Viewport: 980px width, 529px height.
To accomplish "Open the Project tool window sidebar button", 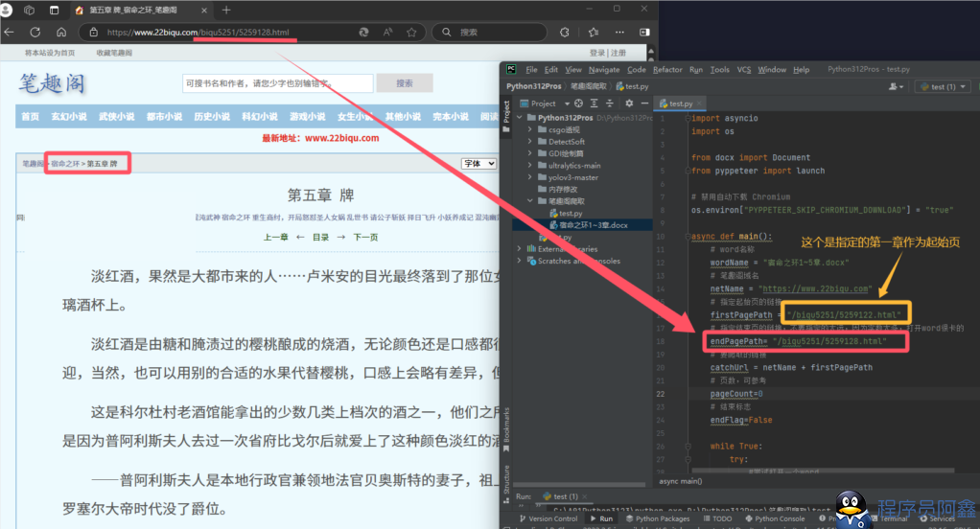I will (x=506, y=116).
